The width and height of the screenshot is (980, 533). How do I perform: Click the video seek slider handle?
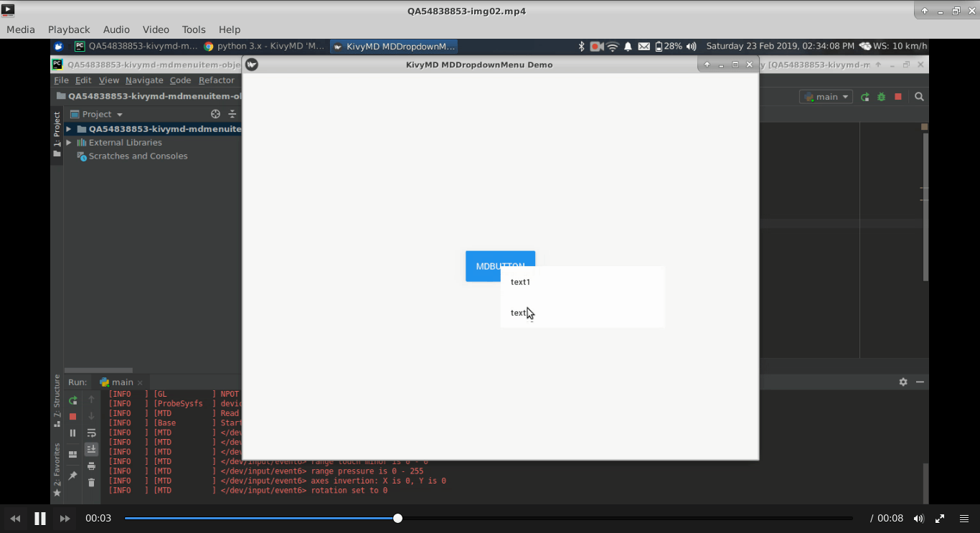coord(397,518)
